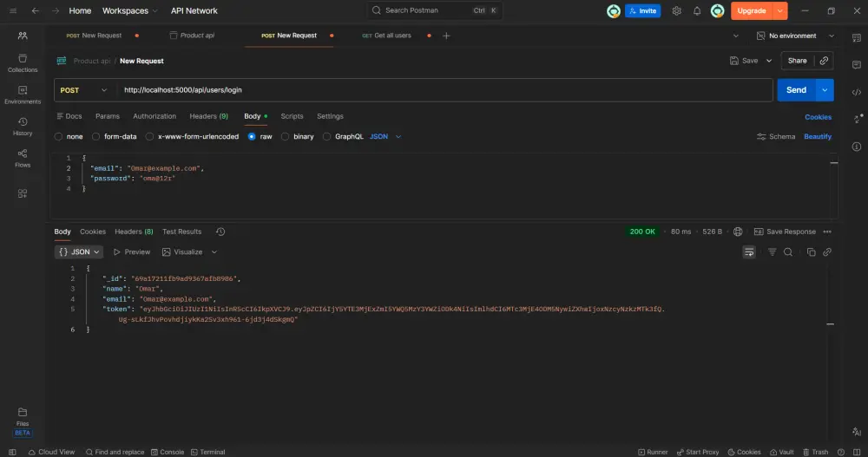Open the POST method dropdown
Viewport: 868px width, 457px height.
tap(83, 90)
